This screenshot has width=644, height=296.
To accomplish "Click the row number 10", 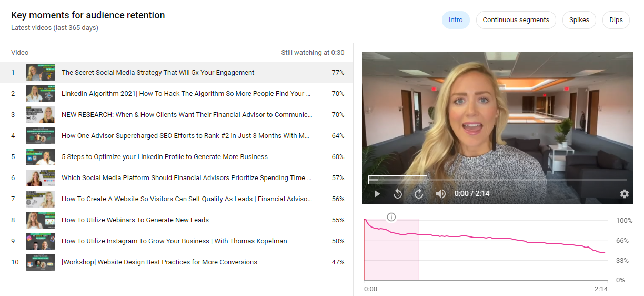I will (15, 262).
